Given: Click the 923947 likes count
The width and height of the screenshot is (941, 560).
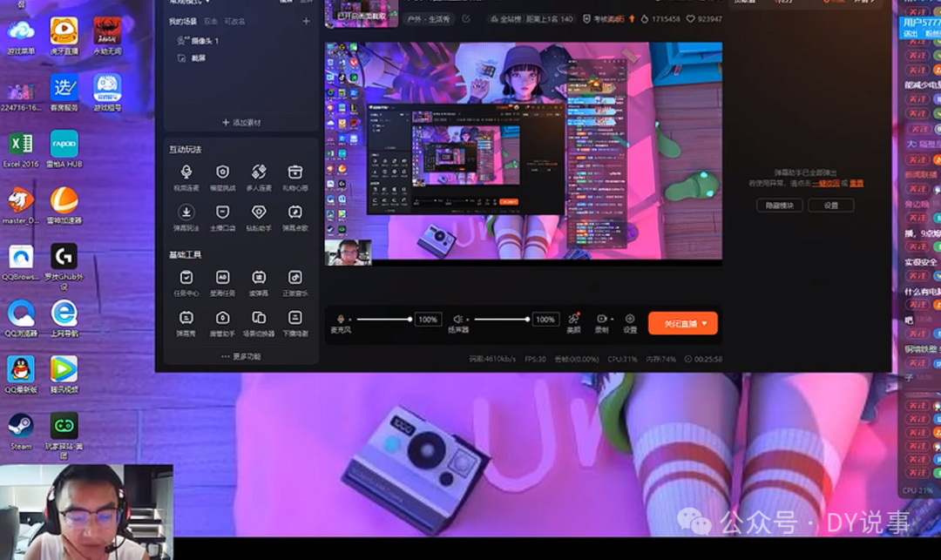Looking at the screenshot, I should click(x=709, y=19).
